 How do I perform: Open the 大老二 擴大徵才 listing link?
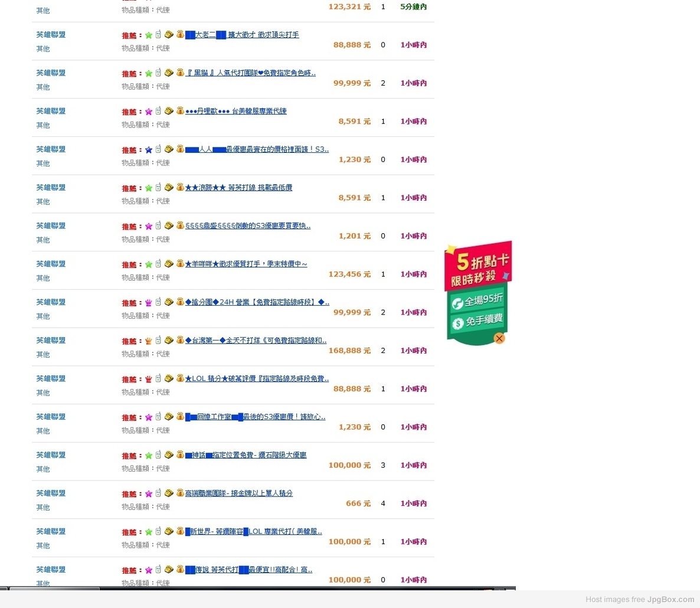click(x=242, y=35)
